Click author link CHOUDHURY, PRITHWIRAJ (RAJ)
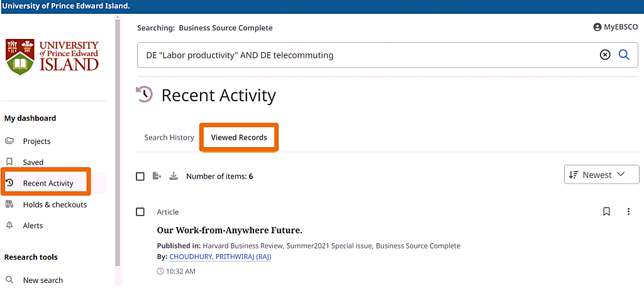 click(220, 257)
